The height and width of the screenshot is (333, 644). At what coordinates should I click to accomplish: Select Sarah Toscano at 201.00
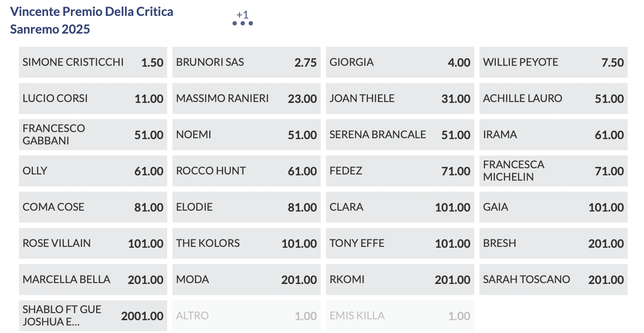[x=554, y=280]
